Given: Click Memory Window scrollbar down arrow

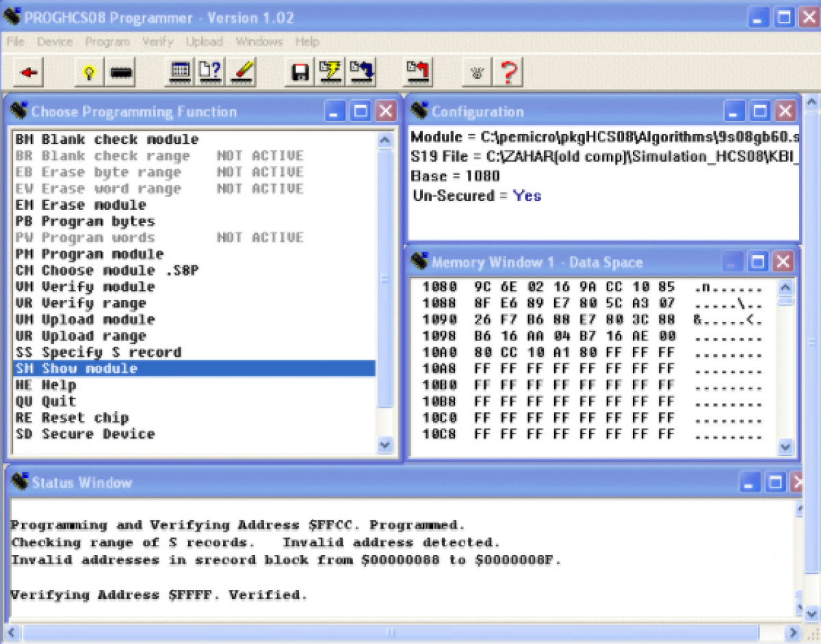Looking at the screenshot, I should pyautogui.click(x=785, y=447).
